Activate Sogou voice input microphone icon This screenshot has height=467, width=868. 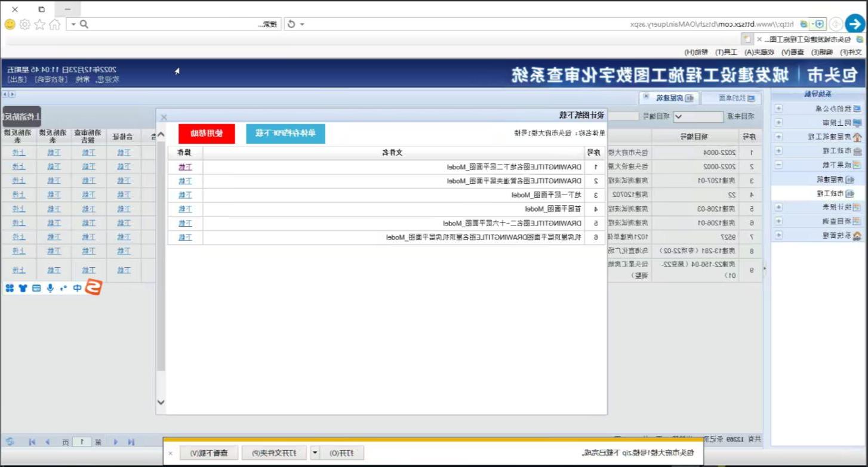point(50,288)
